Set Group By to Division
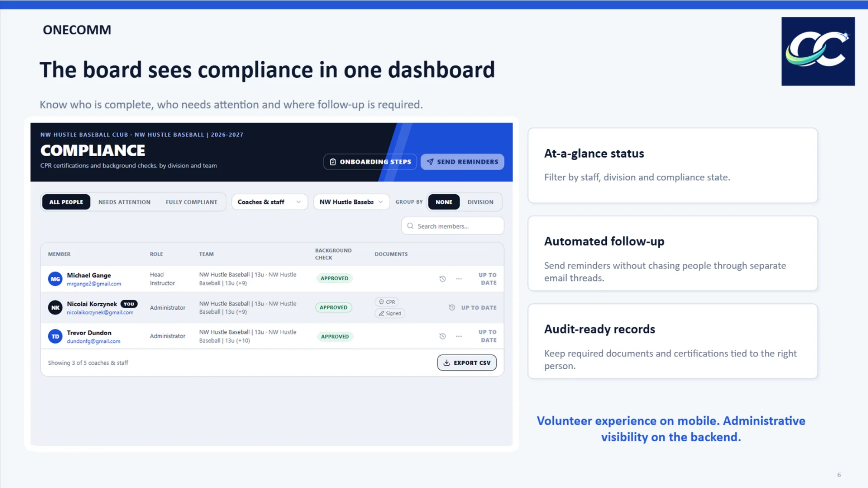 click(480, 202)
